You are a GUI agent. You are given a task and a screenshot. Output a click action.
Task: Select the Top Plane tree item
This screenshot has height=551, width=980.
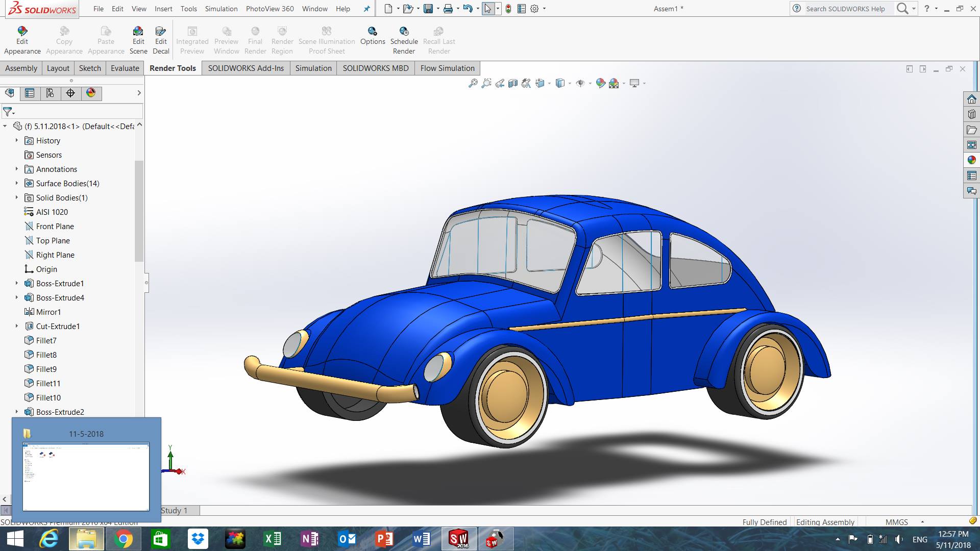[53, 241]
